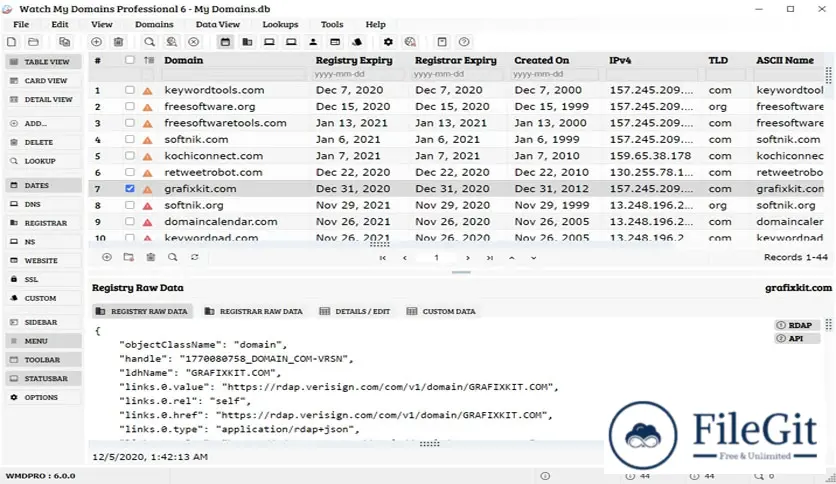Check the box for kochiconnect.com
Screen dimensions: 836x484
tap(130, 156)
